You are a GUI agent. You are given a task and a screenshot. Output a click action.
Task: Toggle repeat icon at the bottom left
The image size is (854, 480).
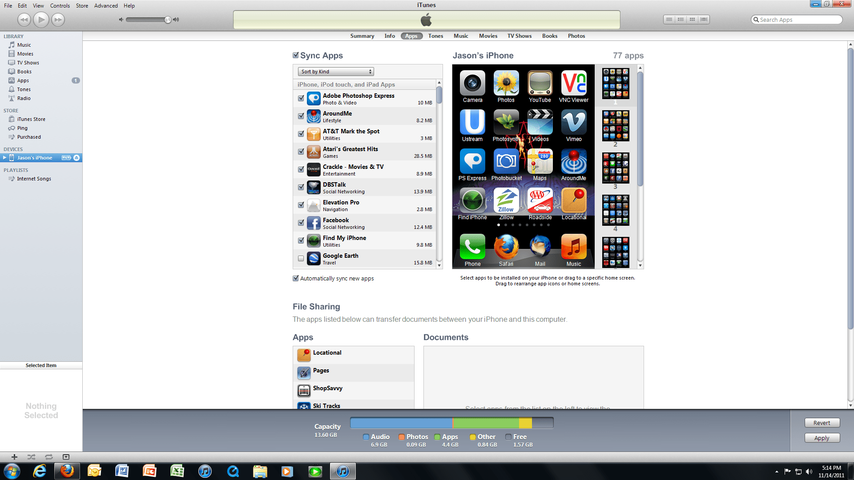click(x=48, y=457)
